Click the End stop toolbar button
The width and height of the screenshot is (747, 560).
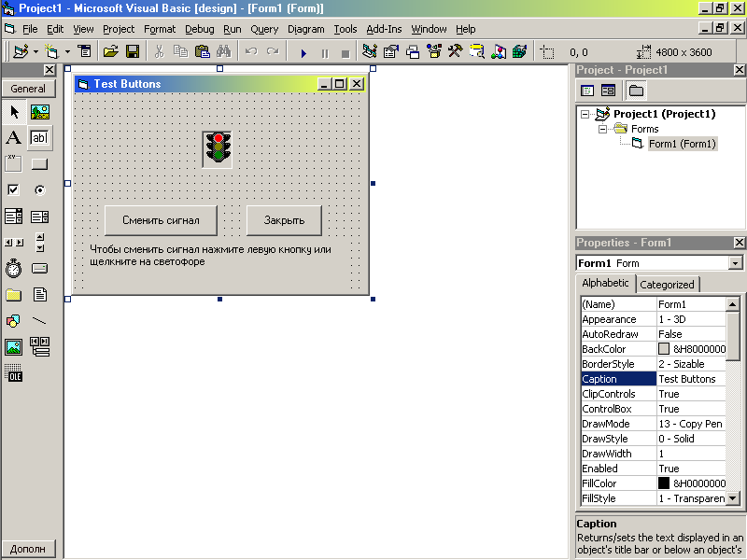(x=345, y=52)
